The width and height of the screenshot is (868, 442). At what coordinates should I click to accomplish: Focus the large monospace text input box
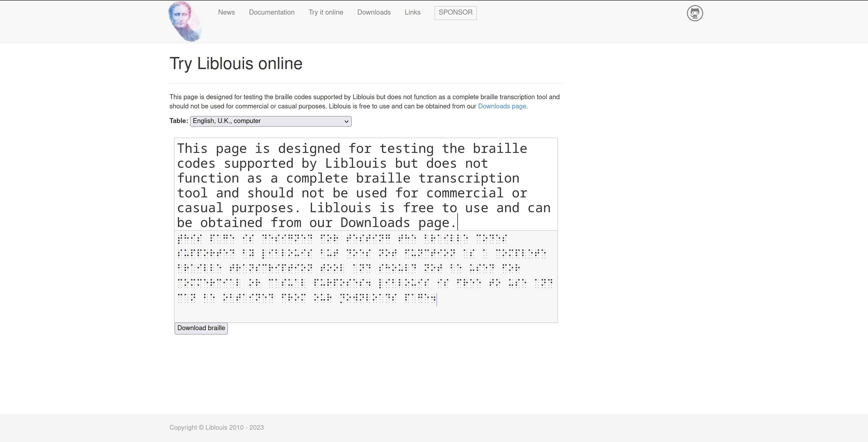366,185
